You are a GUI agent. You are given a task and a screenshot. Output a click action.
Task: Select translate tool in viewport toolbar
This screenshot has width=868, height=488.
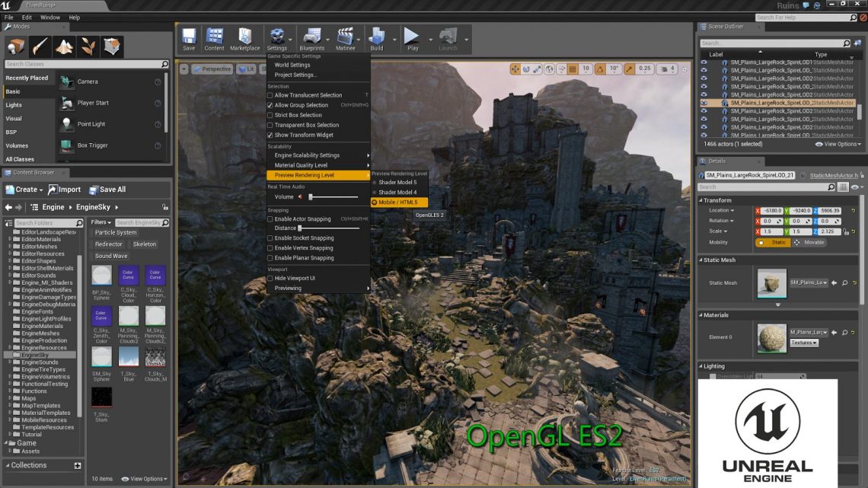point(515,69)
